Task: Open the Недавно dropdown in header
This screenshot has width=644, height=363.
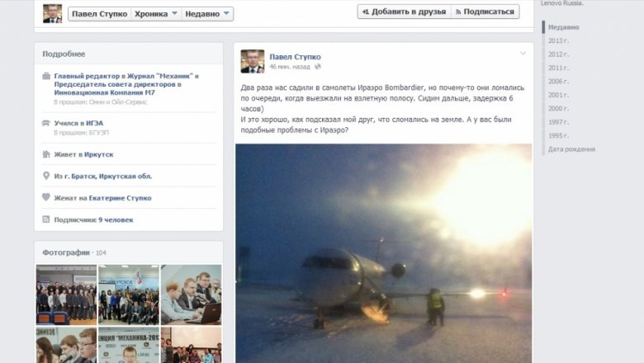Action: coord(207,14)
